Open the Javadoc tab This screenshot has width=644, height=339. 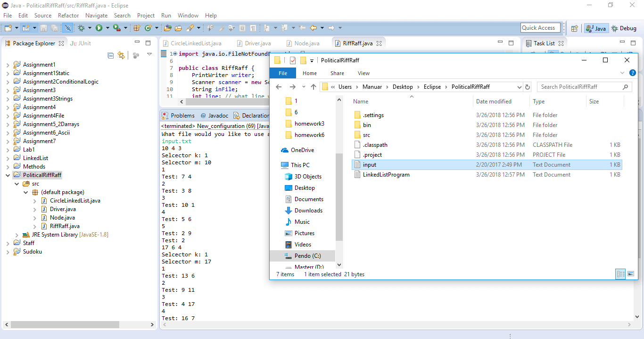tap(214, 115)
